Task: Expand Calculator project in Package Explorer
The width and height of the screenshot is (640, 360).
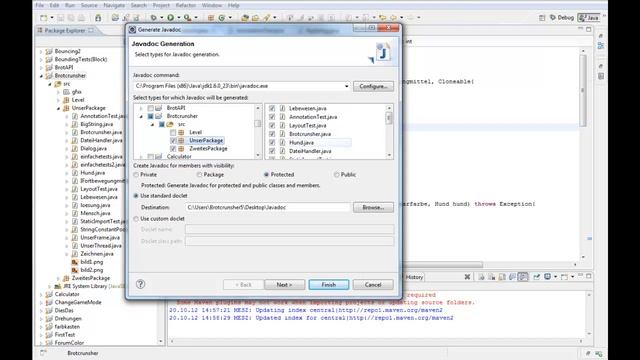Action: 41,294
